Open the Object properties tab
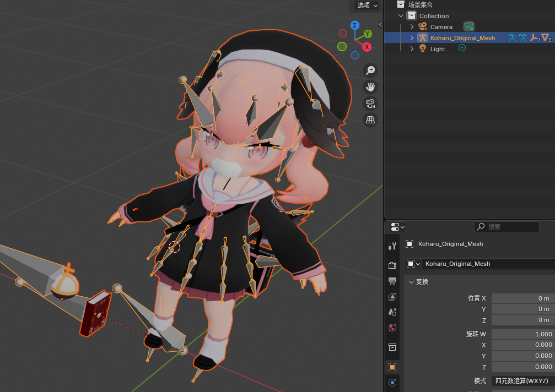This screenshot has height=392, width=555. 392,367
